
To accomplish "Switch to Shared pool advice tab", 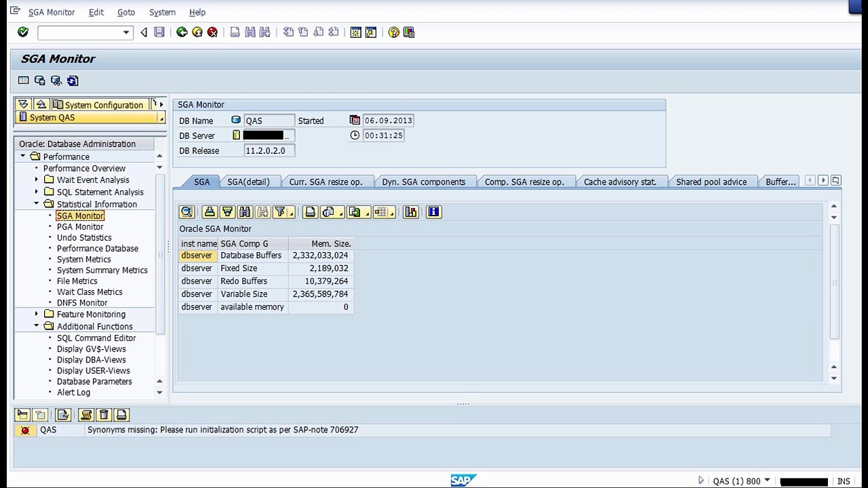I will (711, 182).
